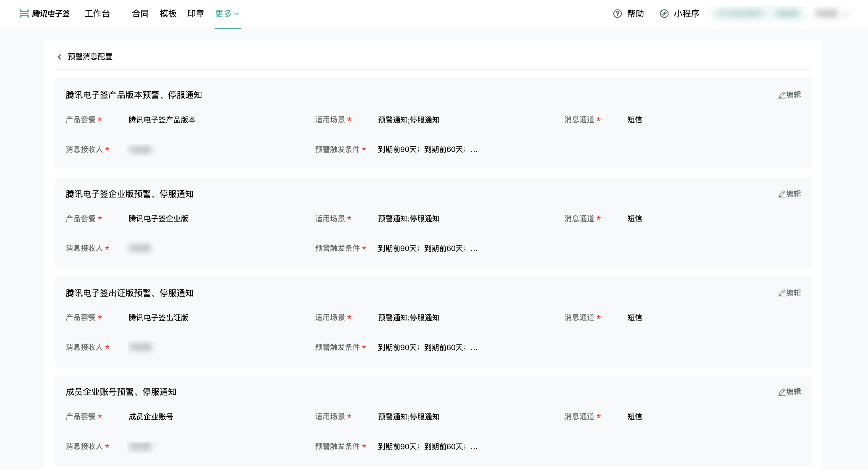Switch to the 模板 tab
The image size is (868, 469).
(x=168, y=14)
